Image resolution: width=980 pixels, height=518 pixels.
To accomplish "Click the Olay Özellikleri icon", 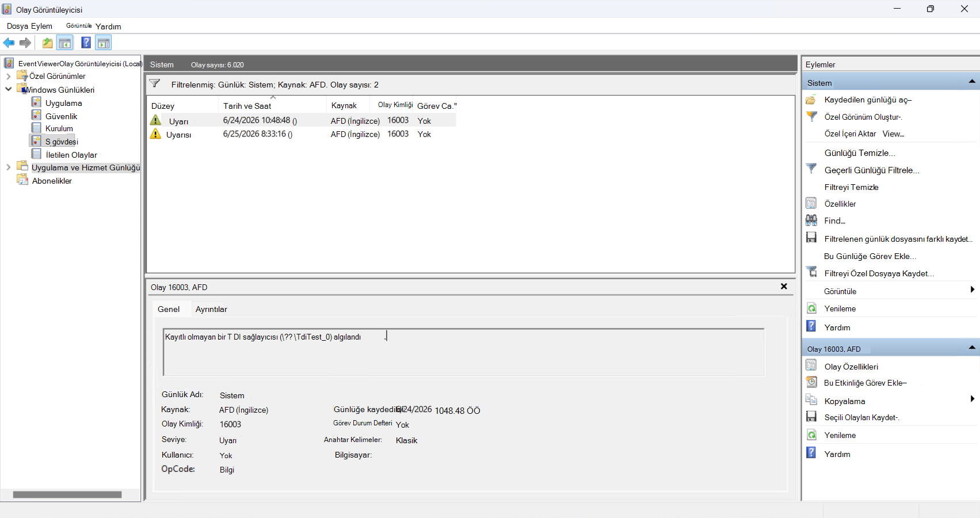I will point(811,365).
